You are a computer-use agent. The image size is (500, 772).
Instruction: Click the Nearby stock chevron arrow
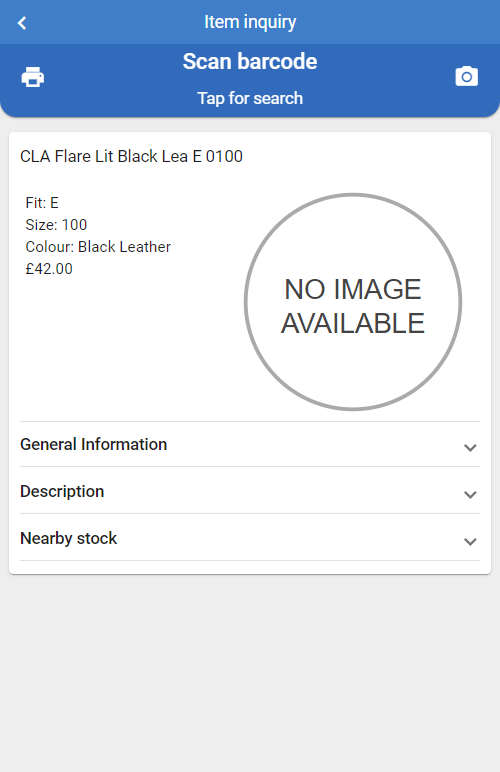[x=470, y=542]
